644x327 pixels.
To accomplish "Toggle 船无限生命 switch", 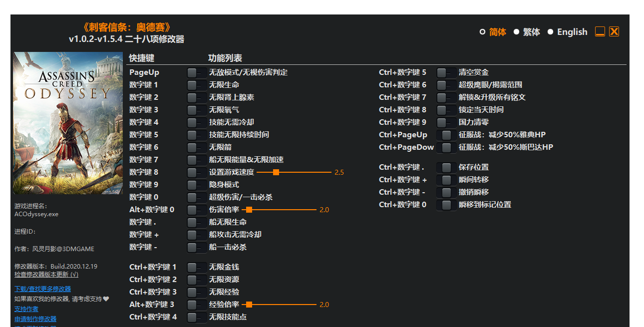I will tap(197, 222).
